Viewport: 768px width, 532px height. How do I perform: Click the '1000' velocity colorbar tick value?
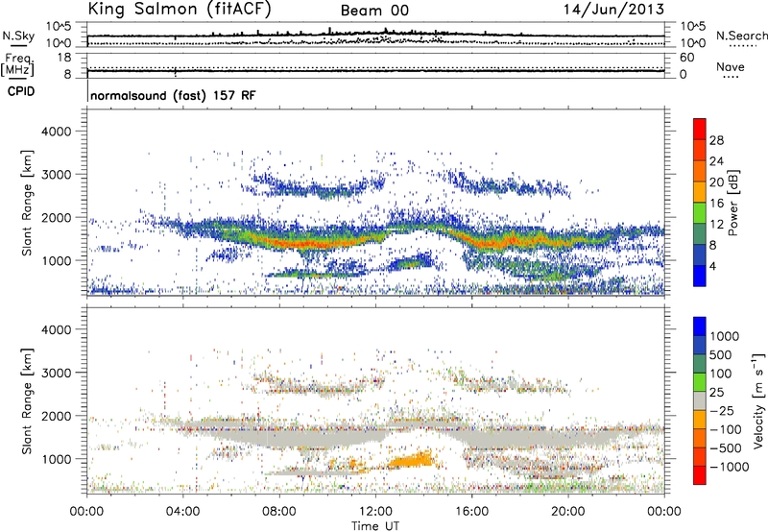coord(725,336)
